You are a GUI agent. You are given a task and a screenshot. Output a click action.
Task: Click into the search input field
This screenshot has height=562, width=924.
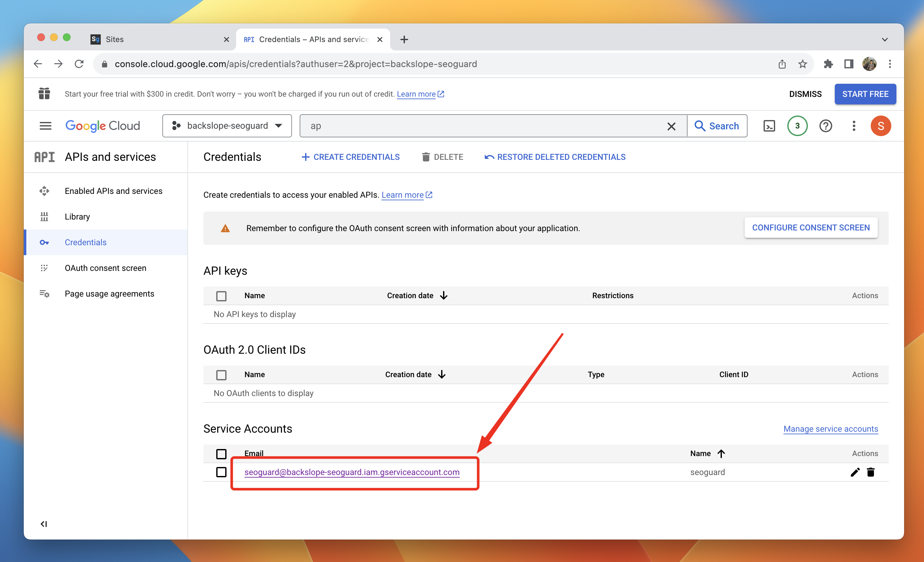[x=484, y=126]
